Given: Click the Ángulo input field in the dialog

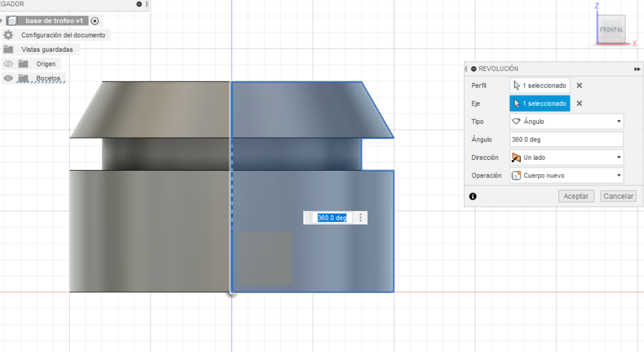Looking at the screenshot, I should coord(566,140).
